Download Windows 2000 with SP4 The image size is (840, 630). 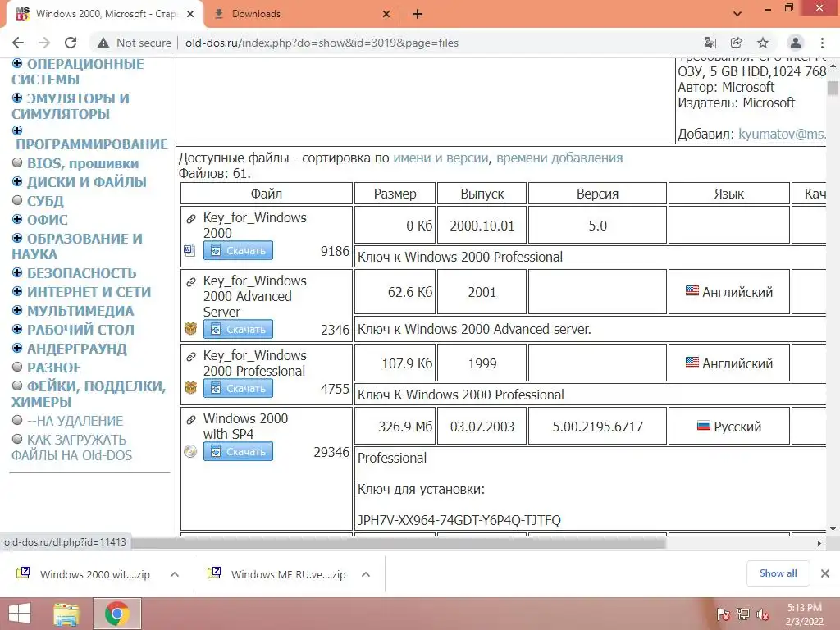click(238, 451)
